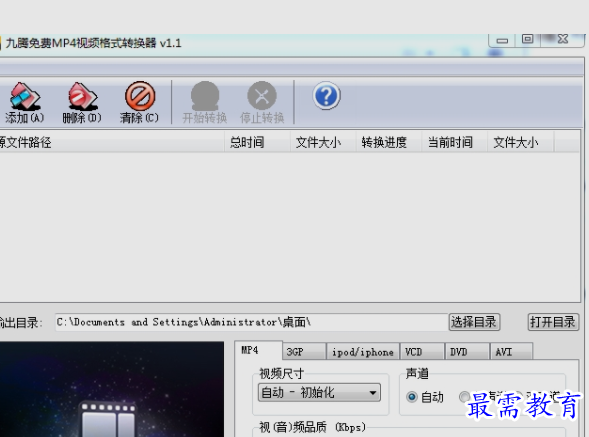
Task: Switch to the 3GP format tab
Action: click(304, 352)
